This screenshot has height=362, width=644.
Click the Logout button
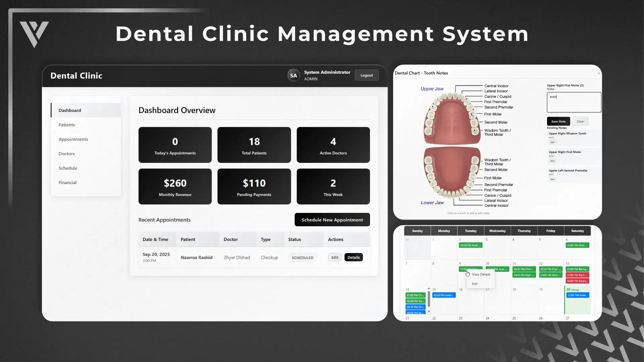pyautogui.click(x=366, y=75)
